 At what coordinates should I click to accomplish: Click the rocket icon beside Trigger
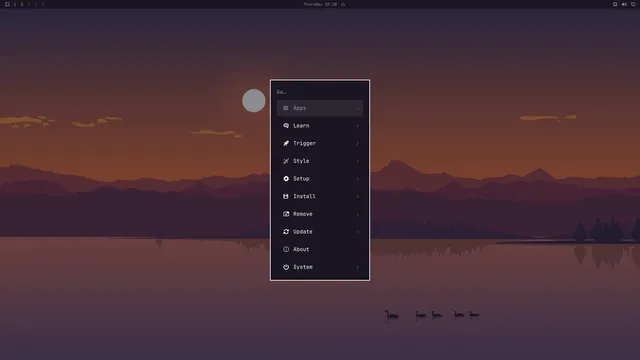[x=286, y=143]
